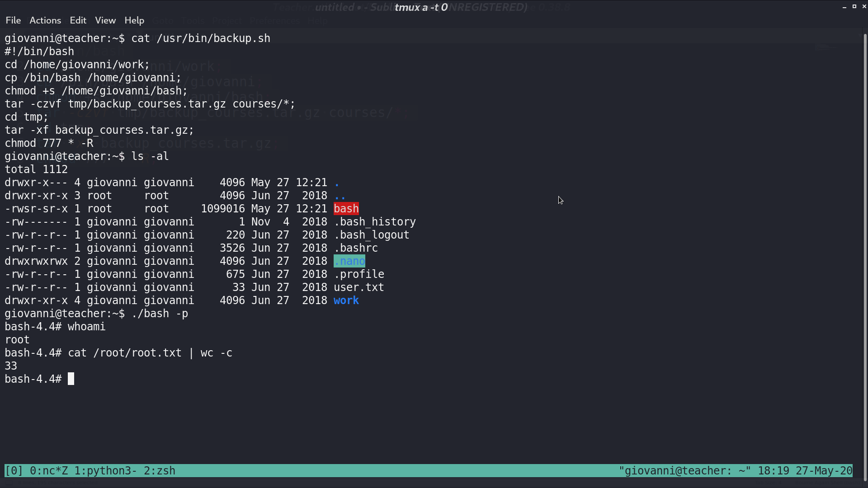Click the tmux clock showing 18:19
This screenshot has height=488, width=868.
773,471
